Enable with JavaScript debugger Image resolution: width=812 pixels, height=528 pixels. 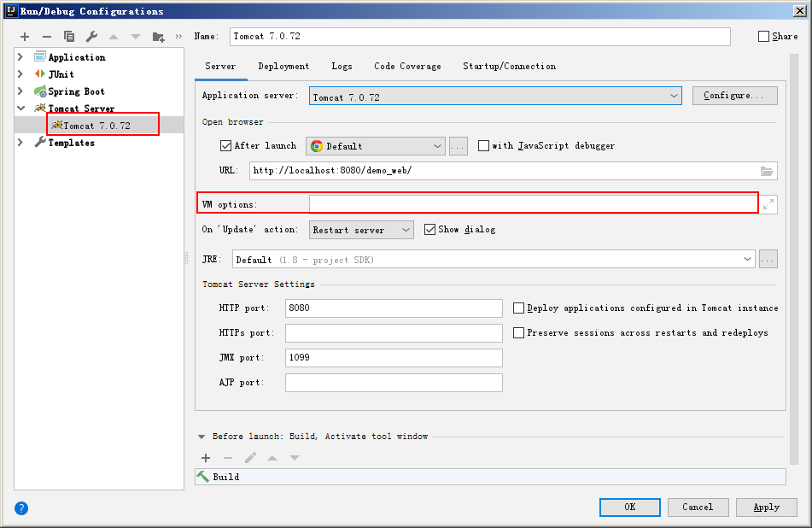click(483, 145)
